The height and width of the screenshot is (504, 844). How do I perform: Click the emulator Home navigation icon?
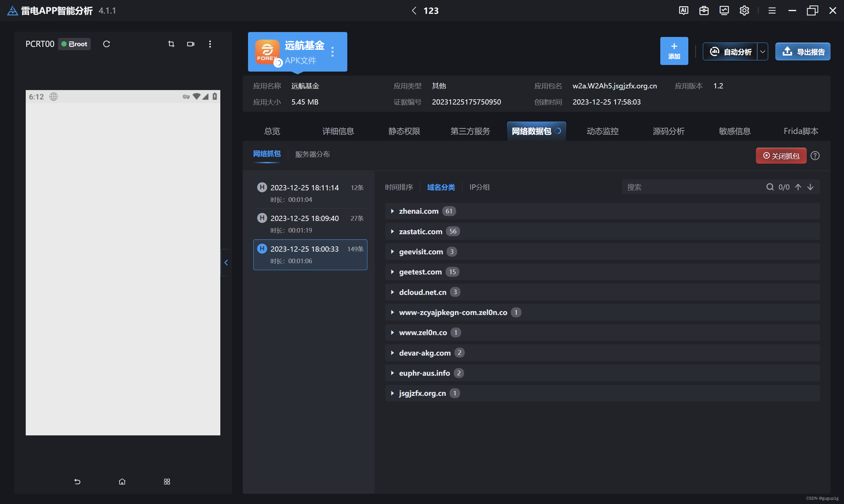tap(122, 481)
